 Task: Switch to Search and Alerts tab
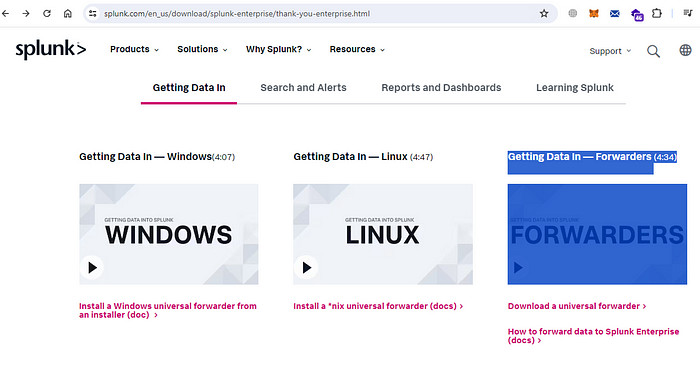(304, 88)
